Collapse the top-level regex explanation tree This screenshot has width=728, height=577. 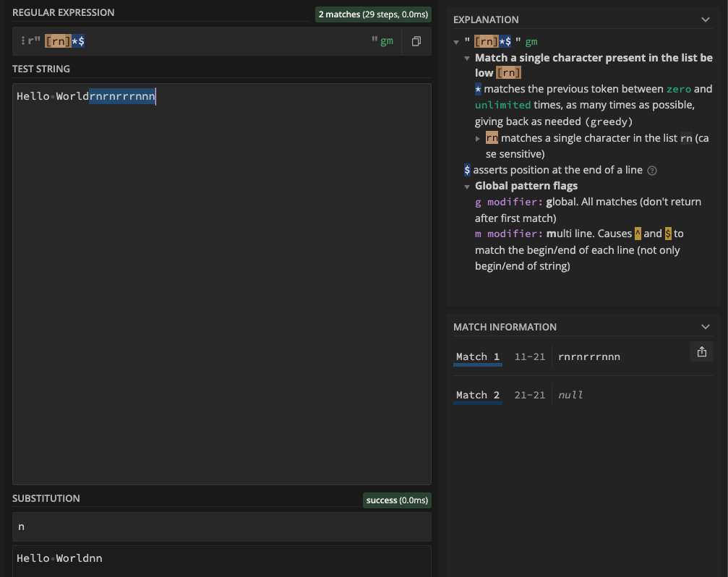[457, 42]
